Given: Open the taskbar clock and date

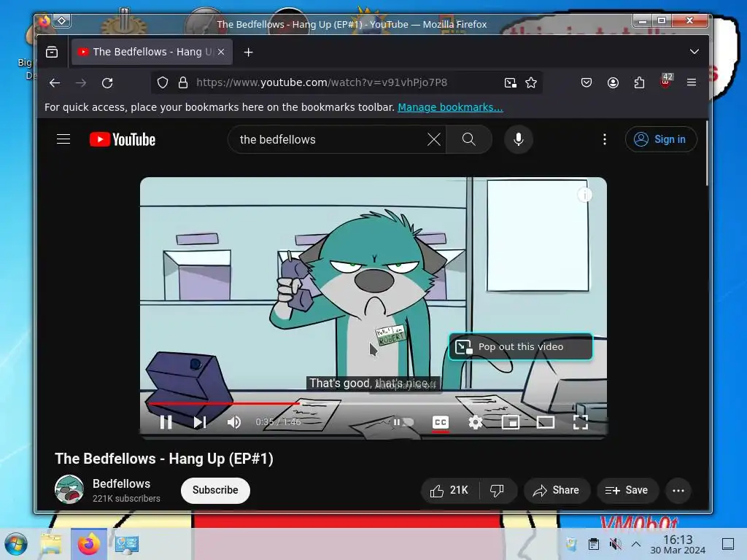Looking at the screenshot, I should (x=678, y=544).
